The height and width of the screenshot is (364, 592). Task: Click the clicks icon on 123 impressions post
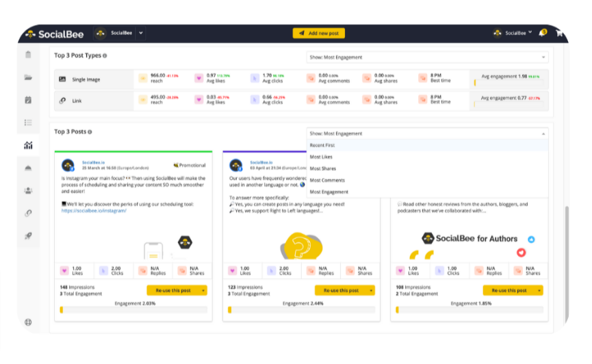272,271
